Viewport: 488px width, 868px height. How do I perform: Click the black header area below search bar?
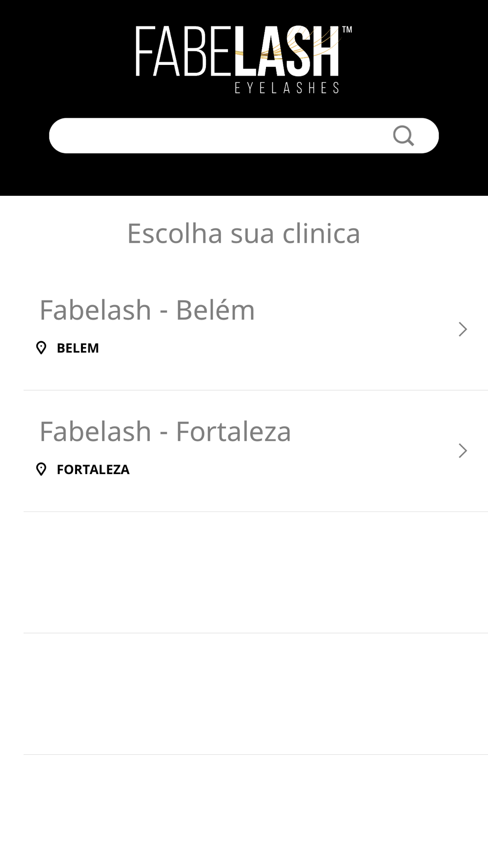(x=244, y=176)
